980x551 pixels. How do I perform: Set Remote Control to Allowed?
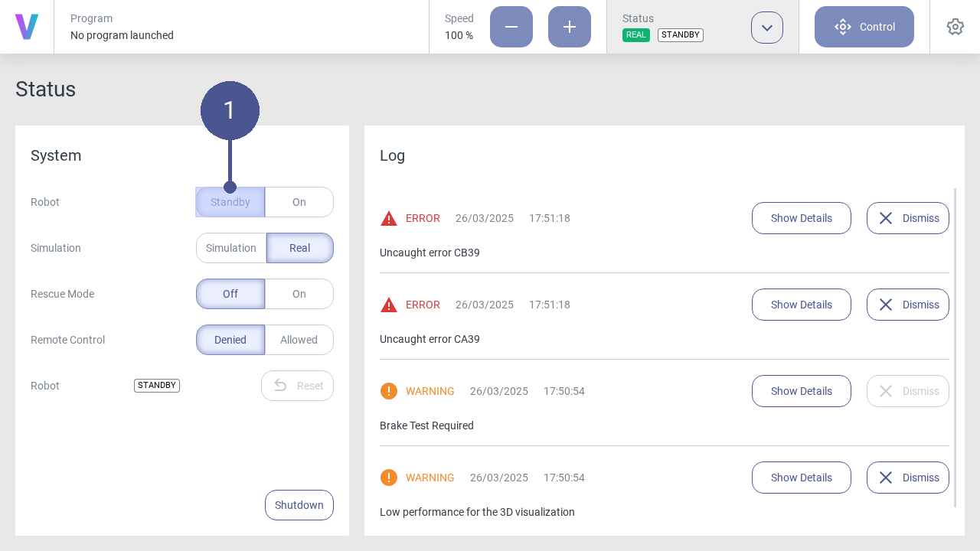(x=299, y=340)
